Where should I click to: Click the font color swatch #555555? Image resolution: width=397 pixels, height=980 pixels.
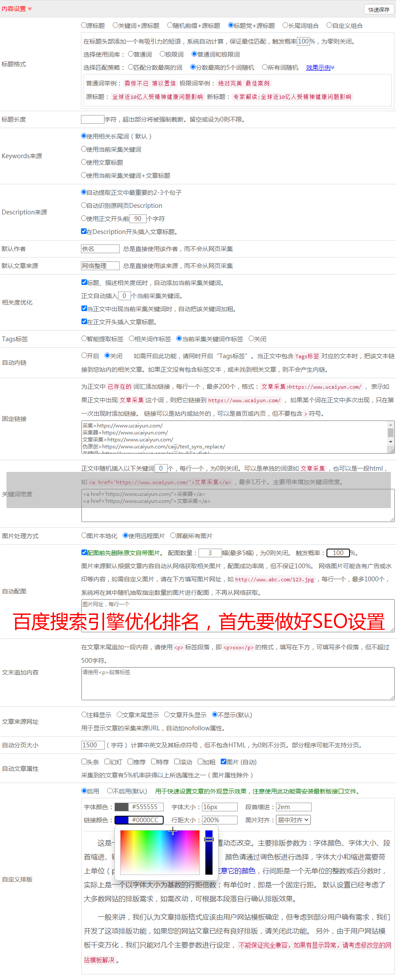point(121,807)
